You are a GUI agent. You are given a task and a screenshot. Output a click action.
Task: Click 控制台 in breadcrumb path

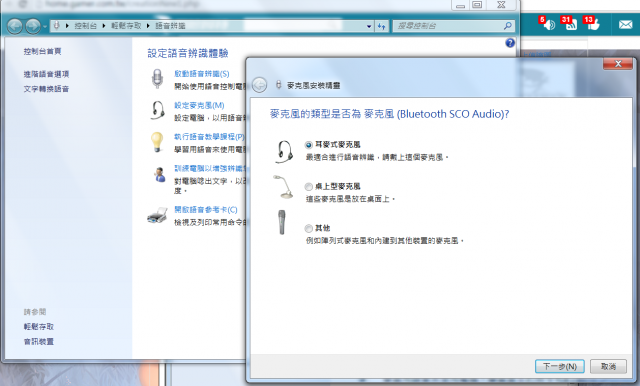click(x=86, y=26)
